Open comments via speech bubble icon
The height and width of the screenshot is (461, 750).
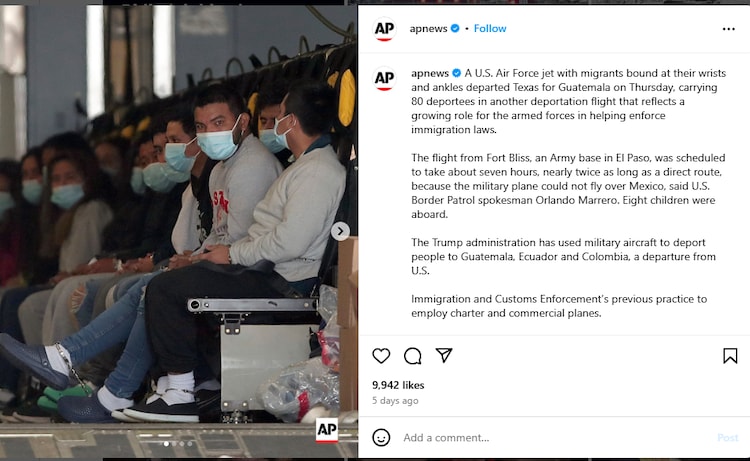click(412, 356)
